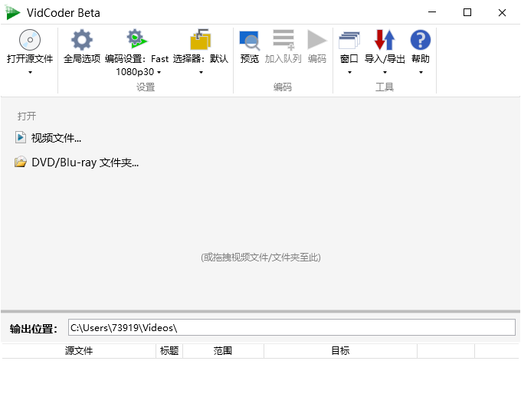
Task: Click the 范围 column header
Action: coord(223,351)
